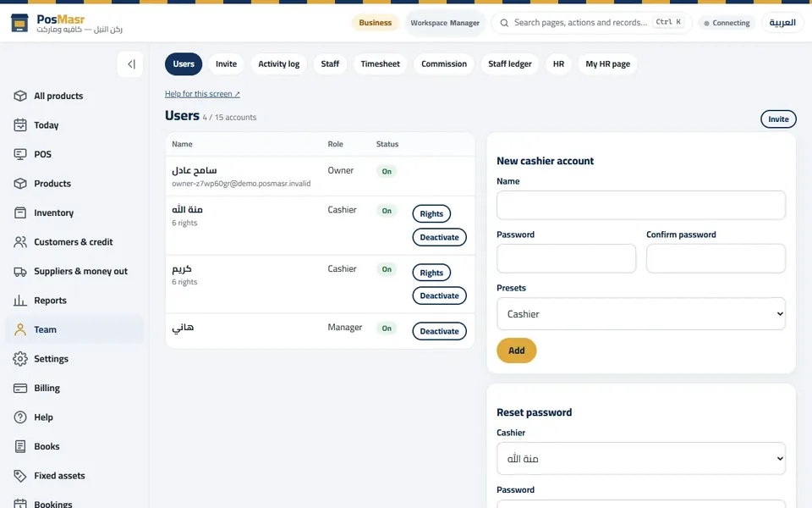Click the search magnifier icon
The width and height of the screenshot is (812, 508).
[504, 23]
